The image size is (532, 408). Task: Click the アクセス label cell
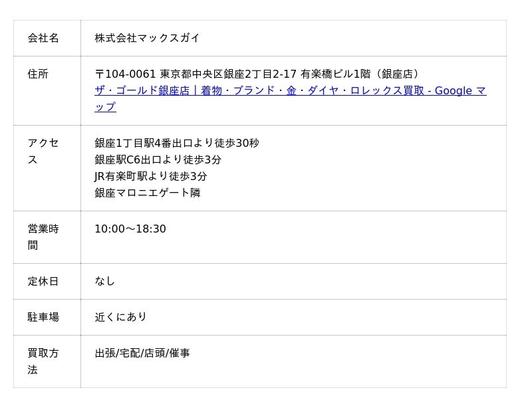(x=47, y=168)
